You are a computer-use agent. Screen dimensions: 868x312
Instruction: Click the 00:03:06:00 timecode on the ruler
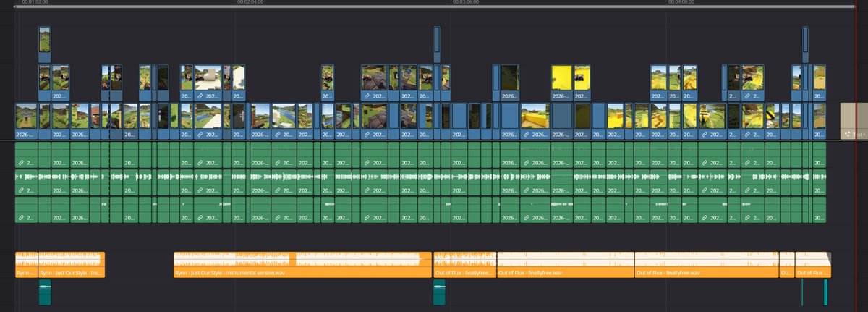pos(466,2)
